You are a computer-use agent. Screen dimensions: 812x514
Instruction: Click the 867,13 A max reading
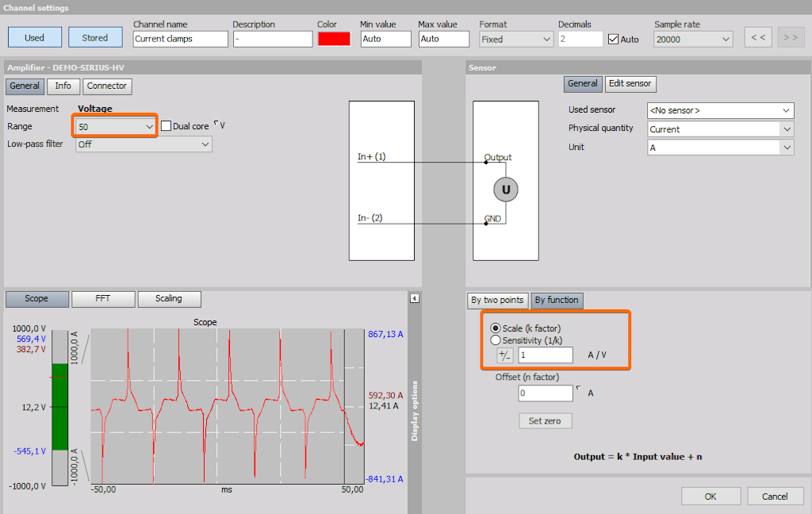[x=385, y=334]
